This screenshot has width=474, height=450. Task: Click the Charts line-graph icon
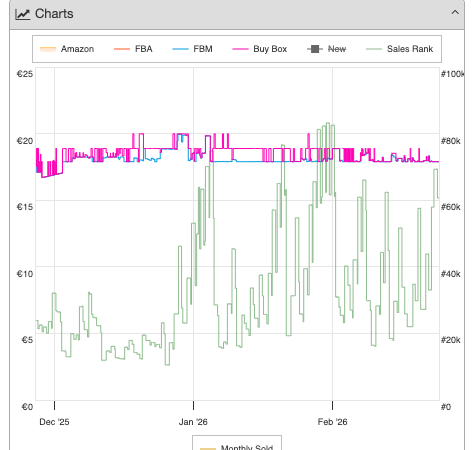[23, 14]
